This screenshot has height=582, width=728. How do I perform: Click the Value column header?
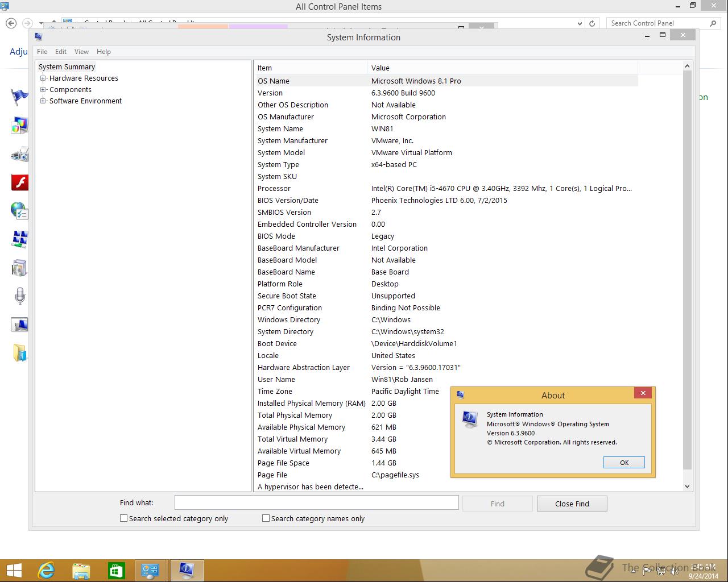[503, 68]
